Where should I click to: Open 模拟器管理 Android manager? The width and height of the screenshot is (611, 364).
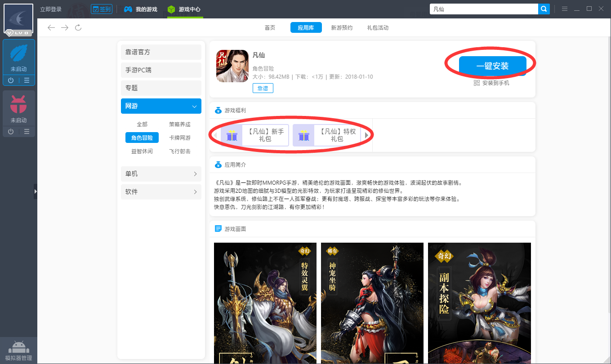(18, 351)
